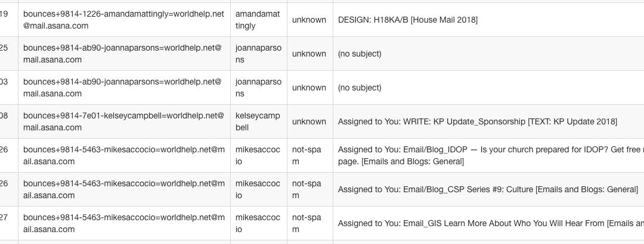The width and height of the screenshot is (644, 244).
Task: Click the bounce email in the CSP Series row
Action: point(123,189)
